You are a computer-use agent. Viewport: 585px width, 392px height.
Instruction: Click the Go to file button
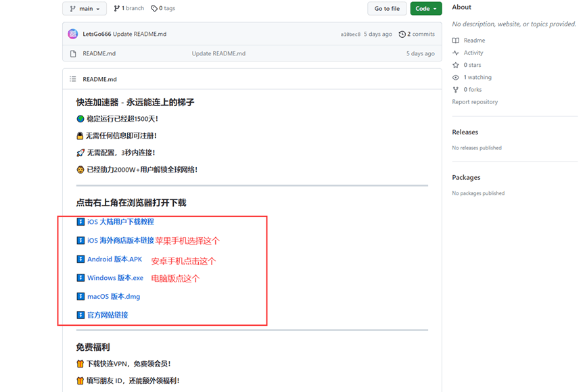(x=387, y=9)
